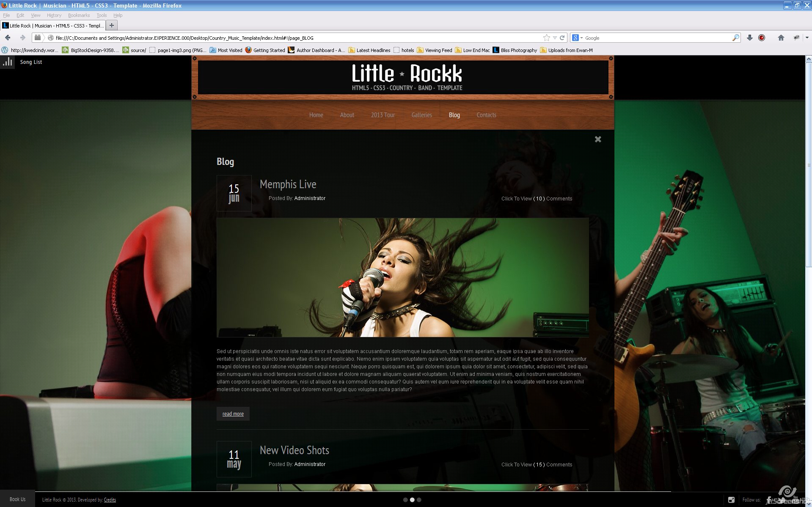The width and height of the screenshot is (812, 507).
Task: Open the Most Visited bookmark folder
Action: [226, 50]
